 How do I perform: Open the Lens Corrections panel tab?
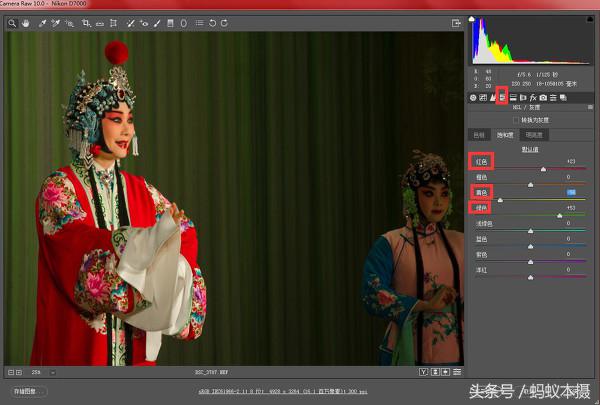[523, 98]
